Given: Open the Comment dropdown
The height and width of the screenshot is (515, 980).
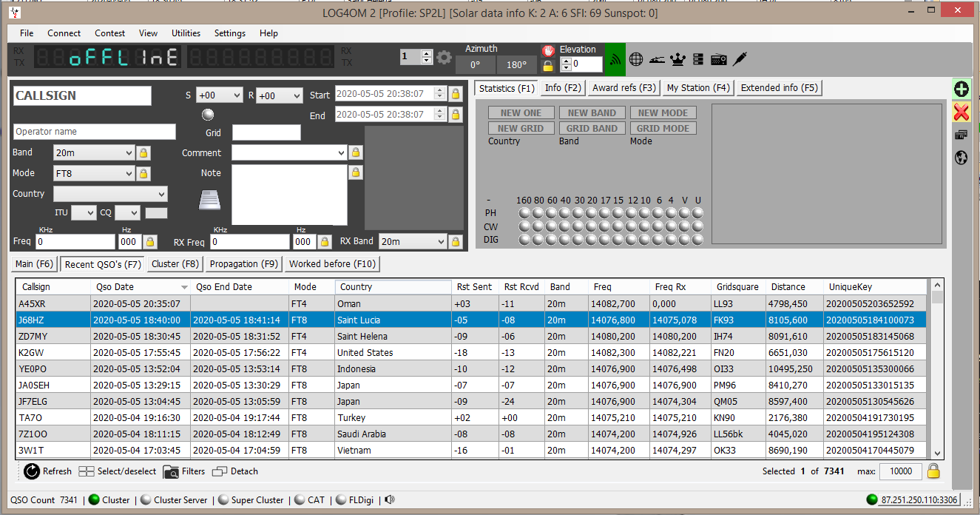Looking at the screenshot, I should (x=289, y=152).
